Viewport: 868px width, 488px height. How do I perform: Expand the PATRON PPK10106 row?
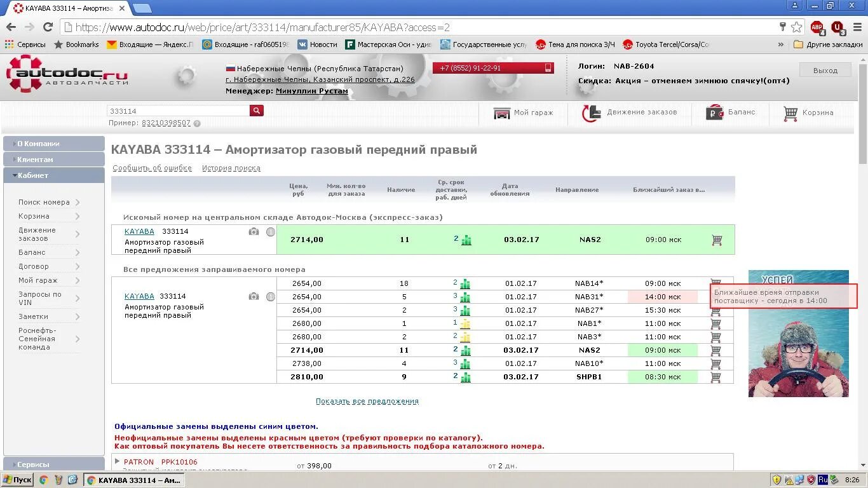click(117, 461)
